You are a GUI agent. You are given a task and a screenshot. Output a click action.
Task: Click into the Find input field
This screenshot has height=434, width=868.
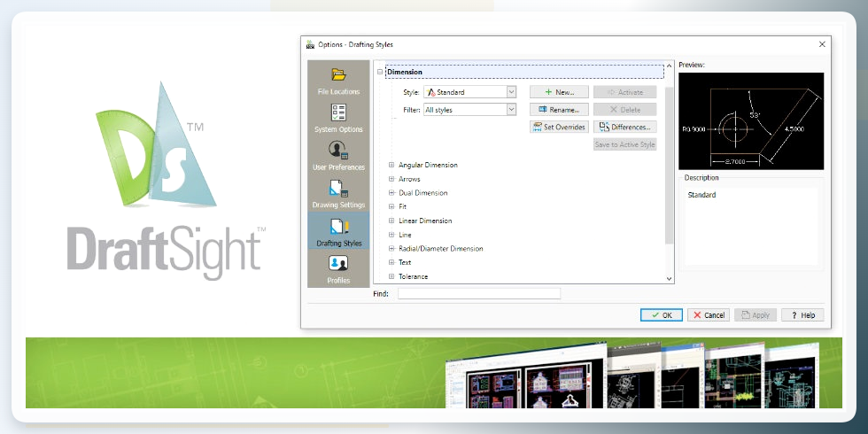click(479, 293)
